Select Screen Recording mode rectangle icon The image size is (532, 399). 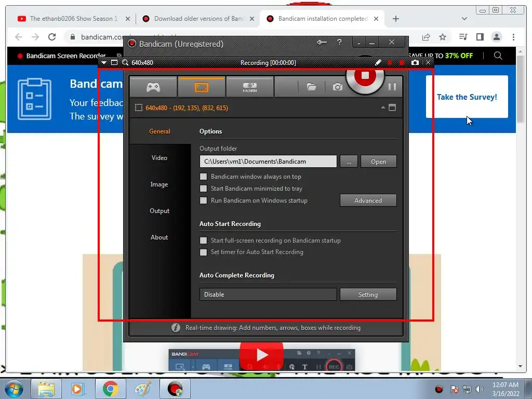202,87
